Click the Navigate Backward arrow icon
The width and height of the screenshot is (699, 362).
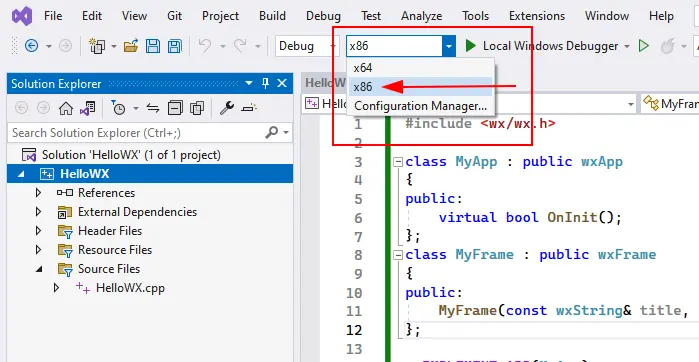[x=31, y=46]
